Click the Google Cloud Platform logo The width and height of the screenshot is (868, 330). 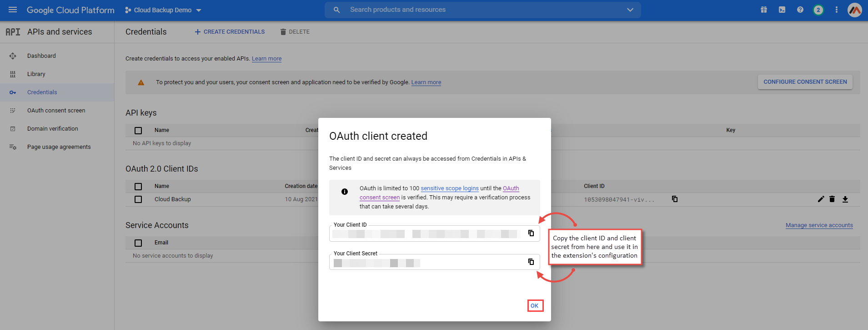[x=70, y=10]
